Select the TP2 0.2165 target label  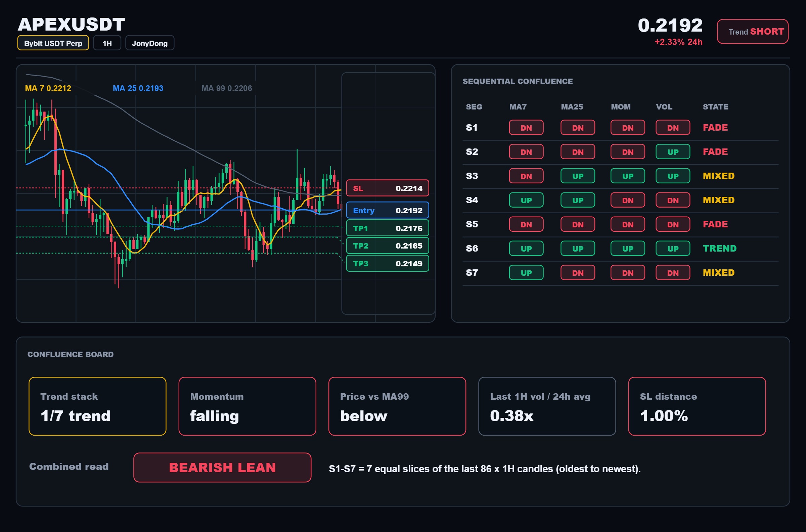coord(388,246)
